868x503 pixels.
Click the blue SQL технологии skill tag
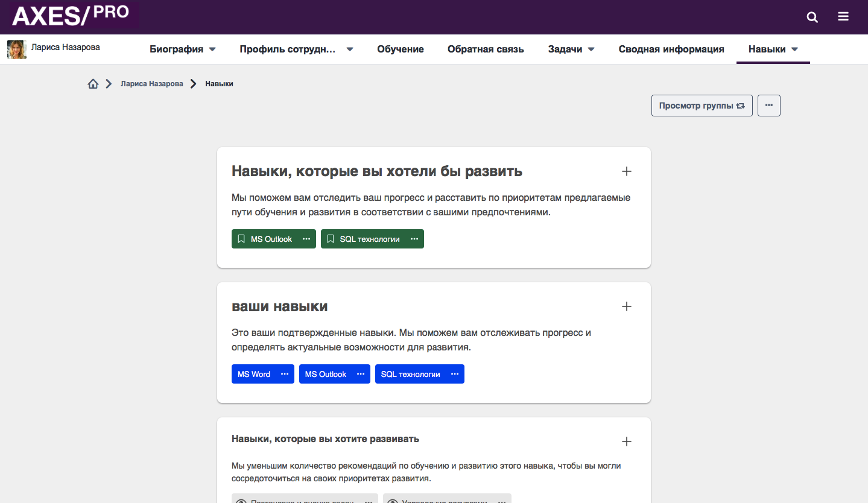(x=410, y=374)
